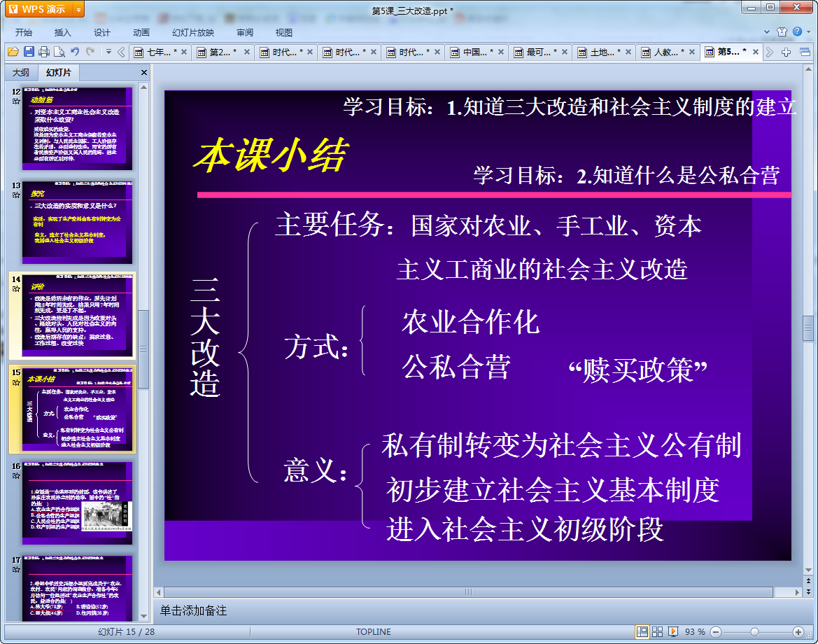This screenshot has height=644, width=818.
Task: Print the document using the printer icon
Action: click(x=44, y=52)
